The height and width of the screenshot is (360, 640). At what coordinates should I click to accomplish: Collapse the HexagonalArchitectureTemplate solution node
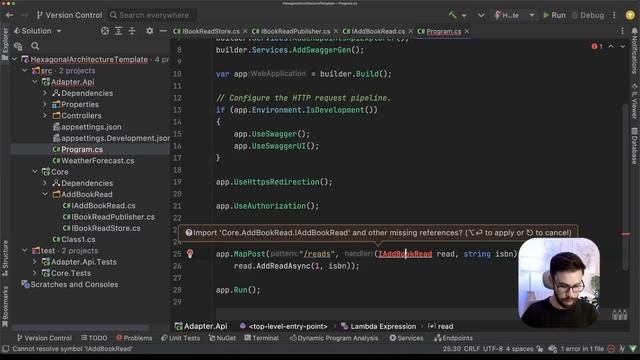pyautogui.click(x=15, y=59)
